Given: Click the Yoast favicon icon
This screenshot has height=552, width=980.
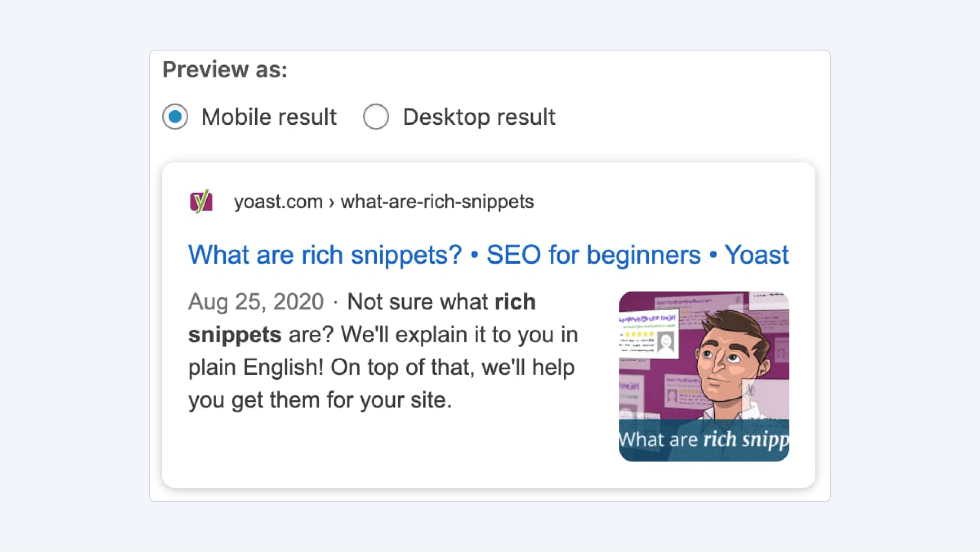Looking at the screenshot, I should pyautogui.click(x=201, y=202).
